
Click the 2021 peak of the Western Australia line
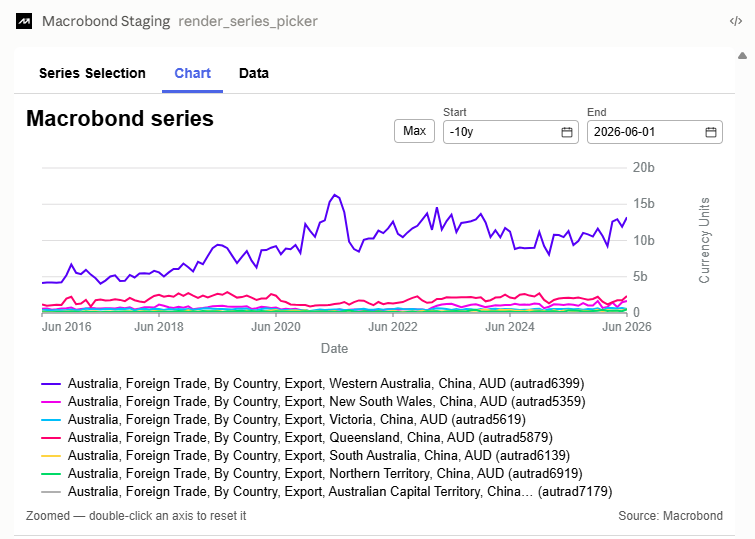[x=335, y=195]
